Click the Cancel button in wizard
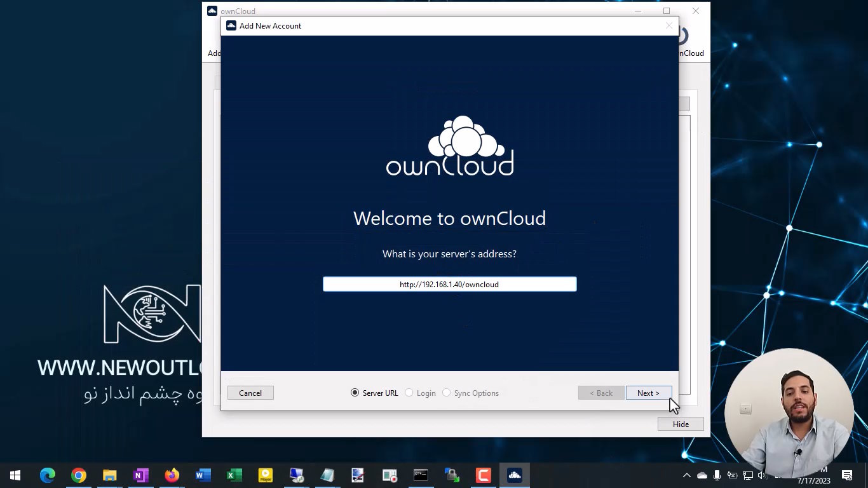The height and width of the screenshot is (488, 868). (x=250, y=393)
